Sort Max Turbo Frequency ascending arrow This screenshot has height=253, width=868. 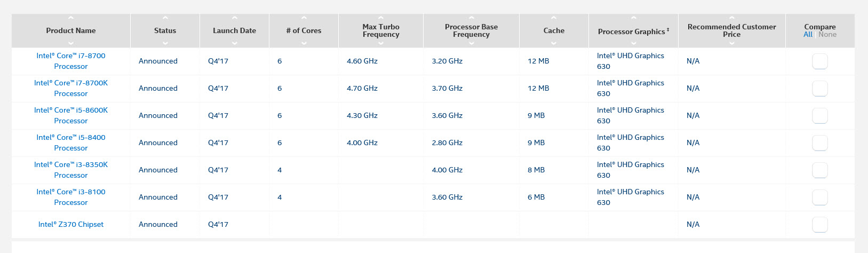coord(381,18)
